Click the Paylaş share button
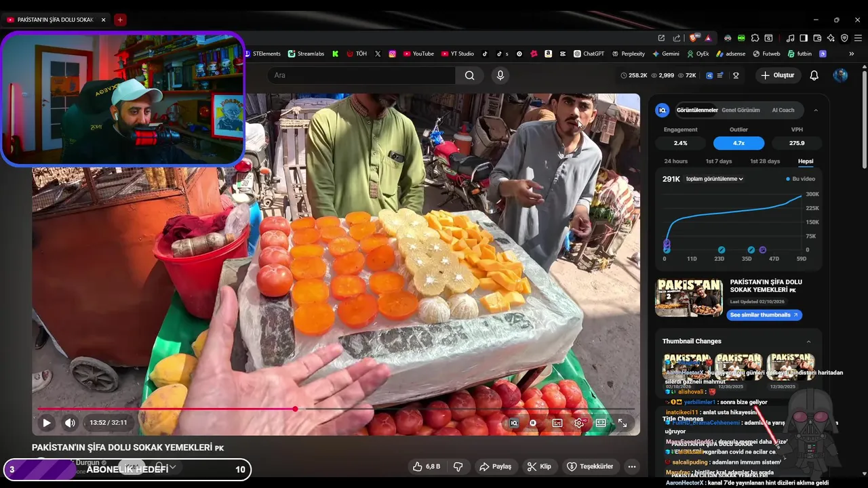The image size is (868, 488). point(495,466)
